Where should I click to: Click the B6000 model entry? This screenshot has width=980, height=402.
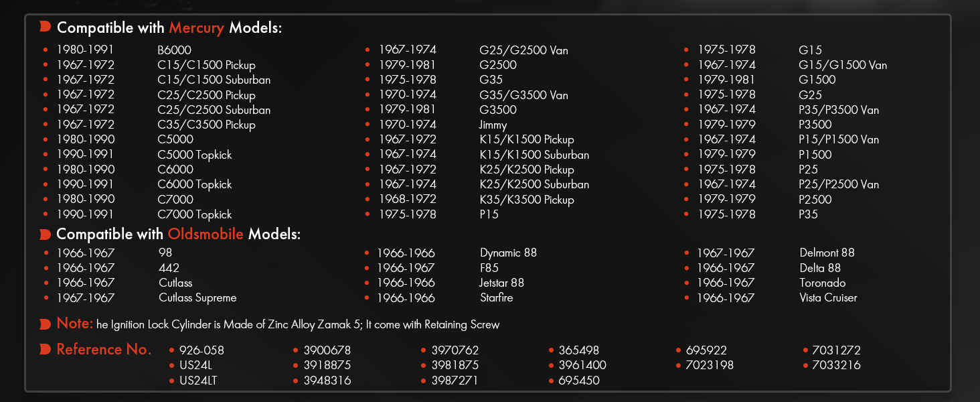[174, 50]
